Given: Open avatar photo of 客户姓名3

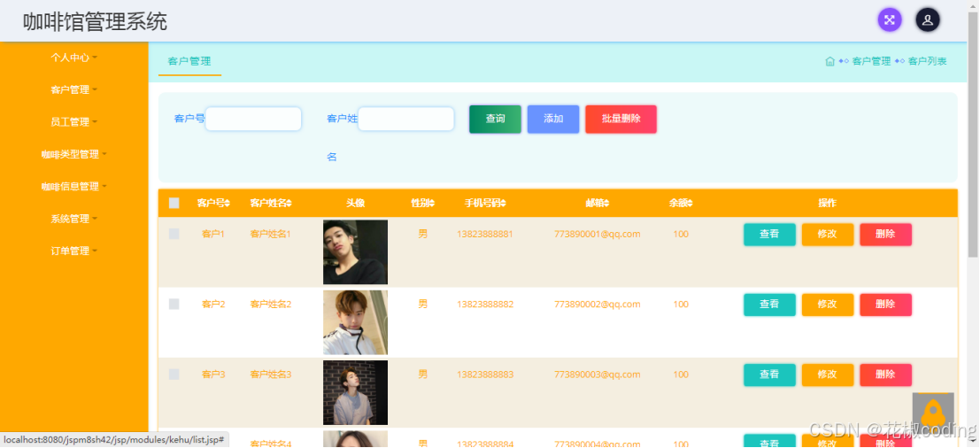Looking at the screenshot, I should [355, 392].
